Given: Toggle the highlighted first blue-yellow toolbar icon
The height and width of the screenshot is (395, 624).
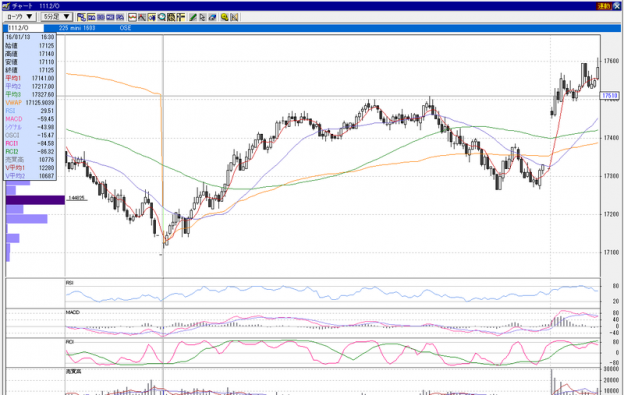Looking at the screenshot, I should point(82,17).
